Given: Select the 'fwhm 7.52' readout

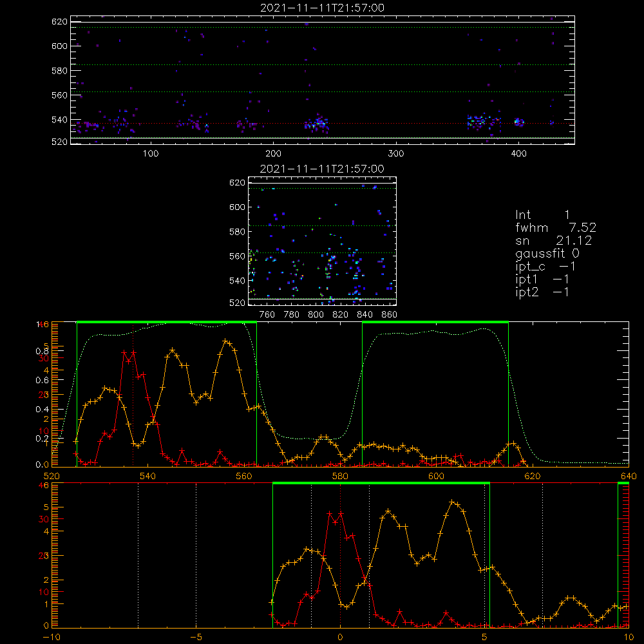Looking at the screenshot, I should (555, 227).
